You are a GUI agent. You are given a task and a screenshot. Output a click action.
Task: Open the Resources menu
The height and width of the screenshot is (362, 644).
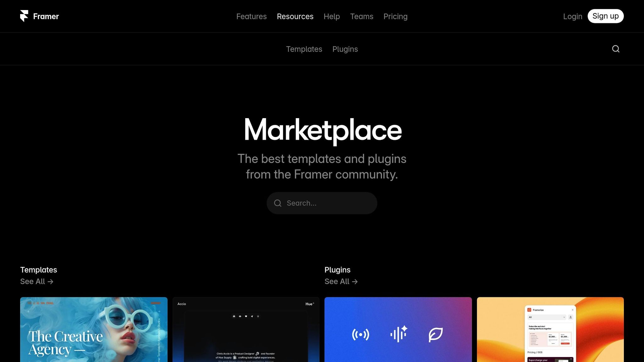coord(295,16)
